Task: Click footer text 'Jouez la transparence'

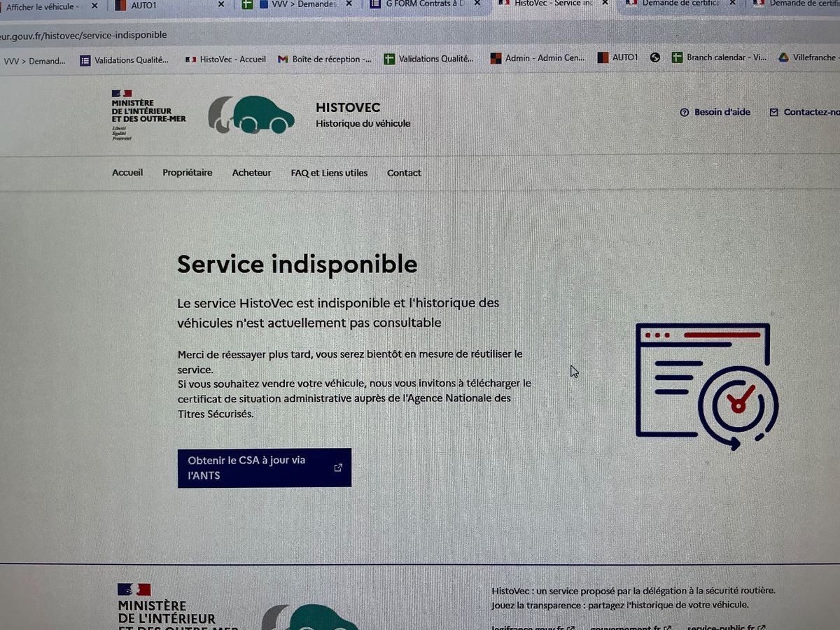Action: point(537,605)
